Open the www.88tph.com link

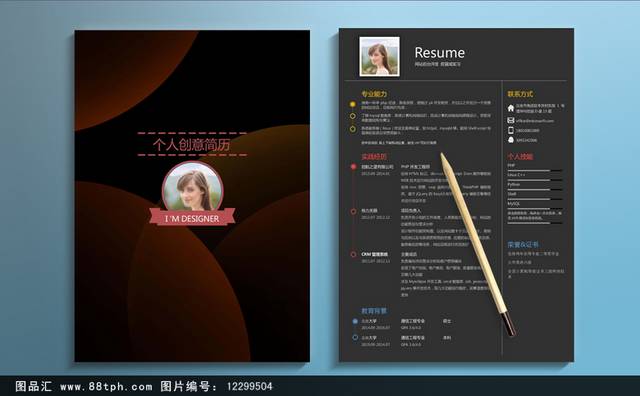[x=106, y=386]
